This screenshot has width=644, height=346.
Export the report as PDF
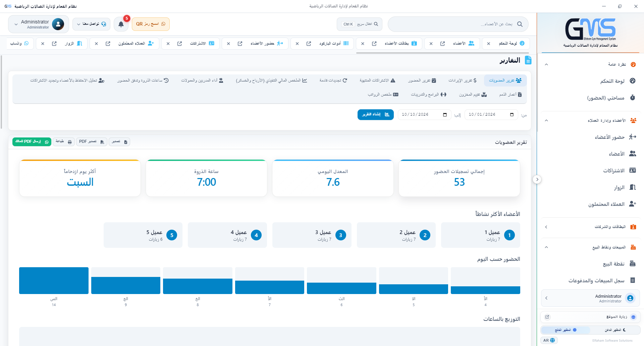click(92, 142)
